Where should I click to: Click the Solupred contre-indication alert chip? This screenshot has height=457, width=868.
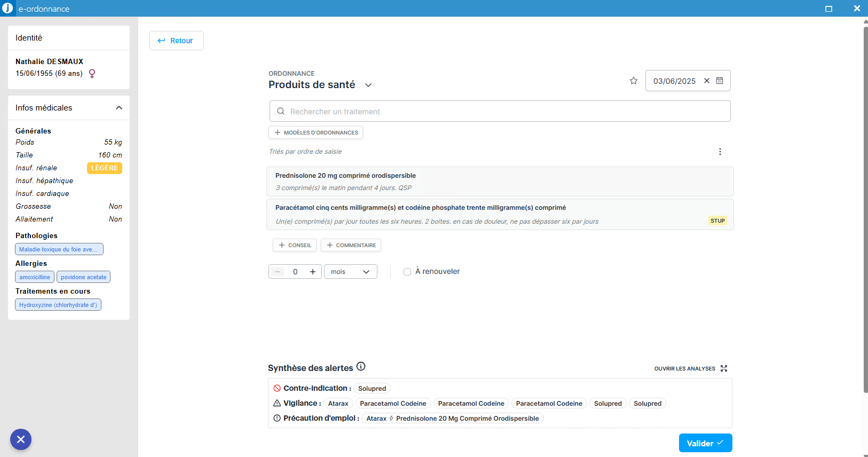click(x=372, y=389)
